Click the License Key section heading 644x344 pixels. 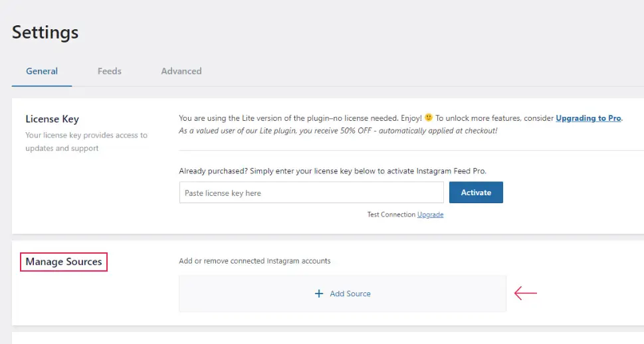[x=52, y=119]
